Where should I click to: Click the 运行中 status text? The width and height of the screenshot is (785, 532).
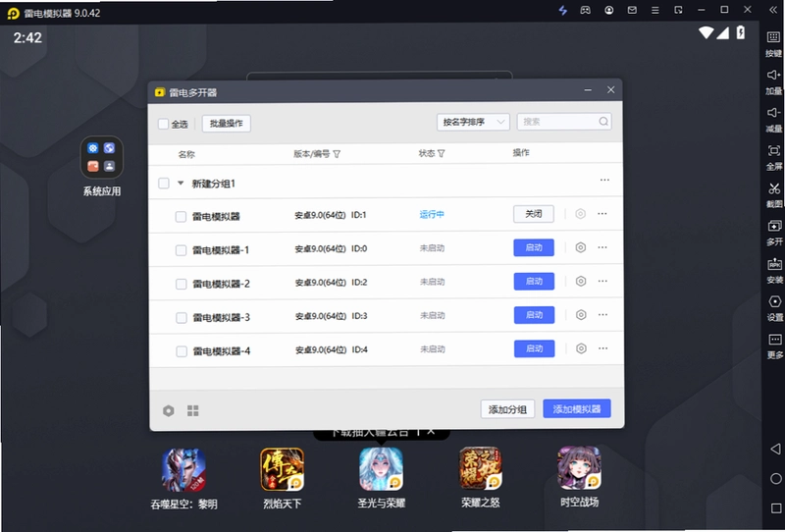point(432,214)
